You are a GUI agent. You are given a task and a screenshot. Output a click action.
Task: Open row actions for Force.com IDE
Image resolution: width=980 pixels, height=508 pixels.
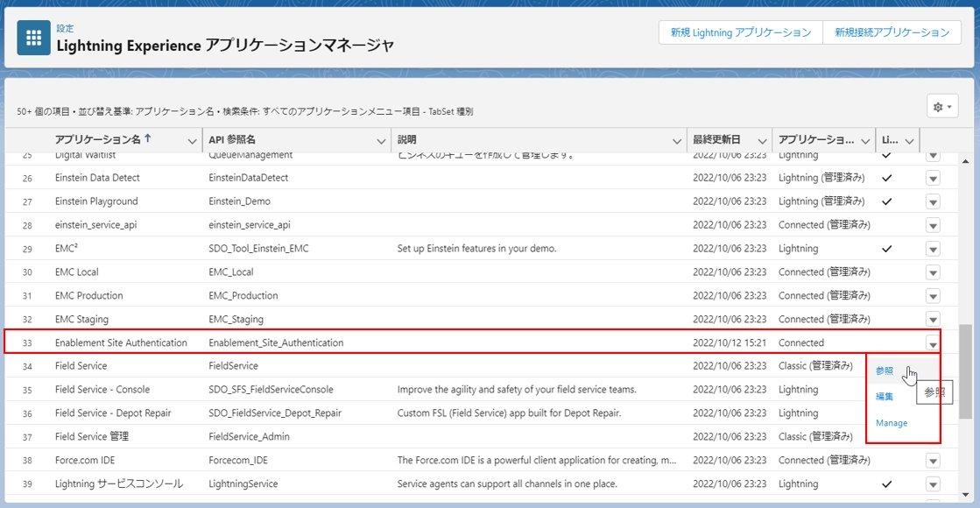click(x=933, y=461)
